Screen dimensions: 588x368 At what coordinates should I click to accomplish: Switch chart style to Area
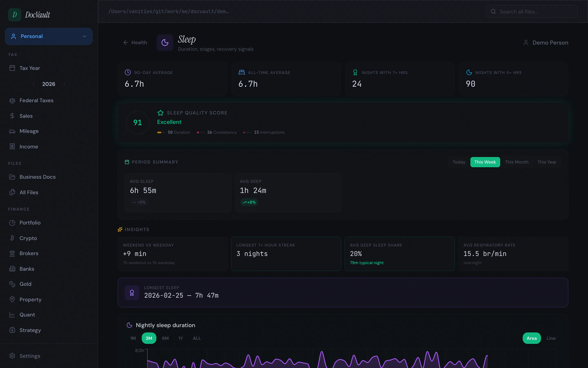[x=532, y=338]
